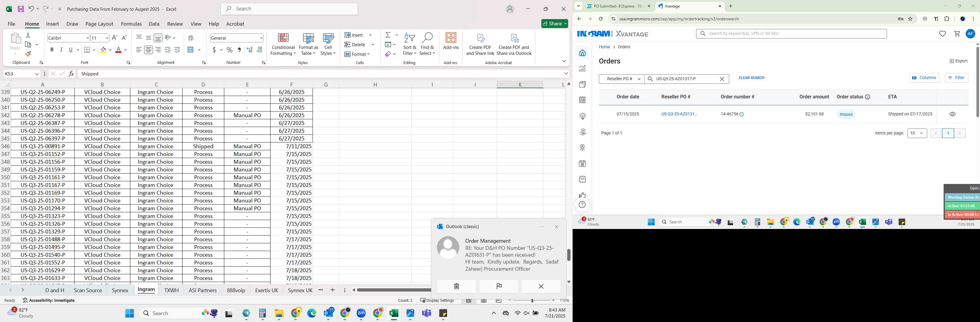Clear the PO search field X
980x322 pixels.
[x=722, y=79]
